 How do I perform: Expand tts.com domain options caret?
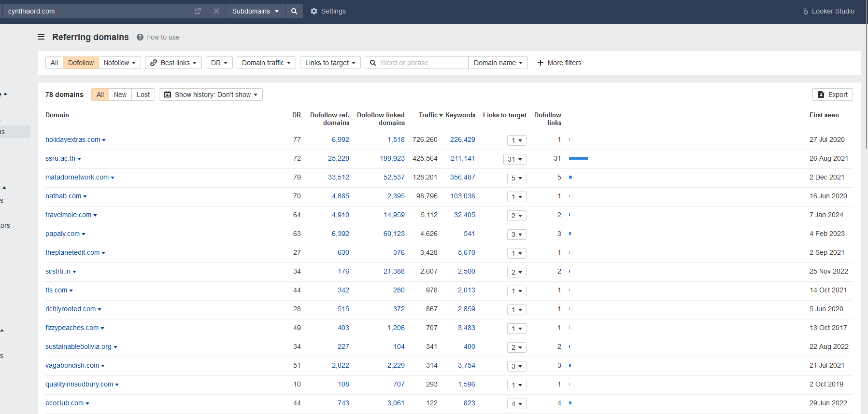tap(71, 290)
